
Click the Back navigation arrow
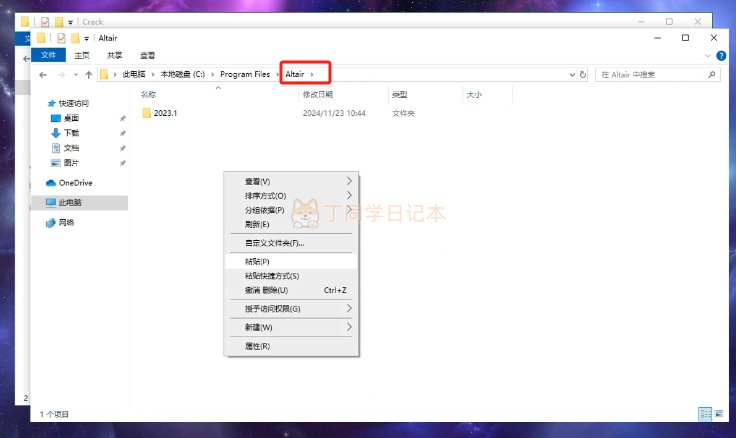(x=43, y=75)
